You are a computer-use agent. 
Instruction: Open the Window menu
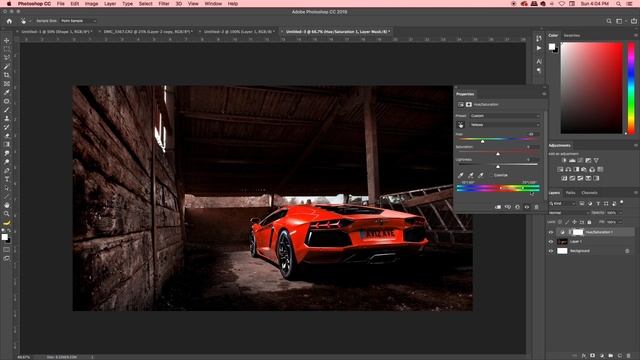click(213, 4)
